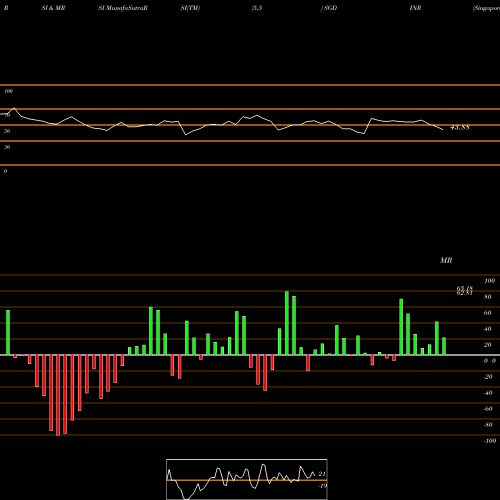Click the '-100' label on MR axis
The width and height of the screenshot is (500, 500).
pyautogui.click(x=490, y=441)
